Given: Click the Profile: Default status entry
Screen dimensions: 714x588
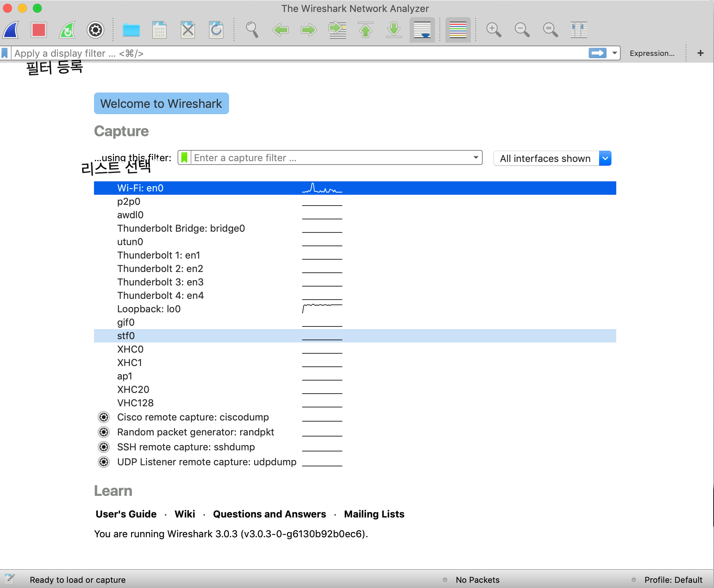Looking at the screenshot, I should (673, 580).
